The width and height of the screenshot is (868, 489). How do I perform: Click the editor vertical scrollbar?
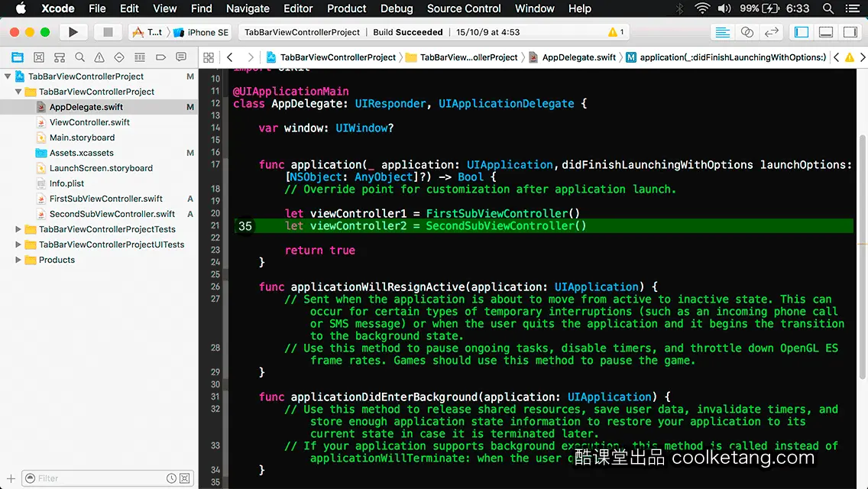863,257
